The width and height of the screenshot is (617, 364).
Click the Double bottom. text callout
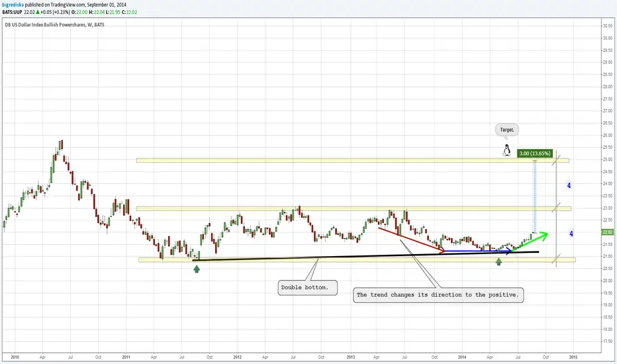coord(307,288)
